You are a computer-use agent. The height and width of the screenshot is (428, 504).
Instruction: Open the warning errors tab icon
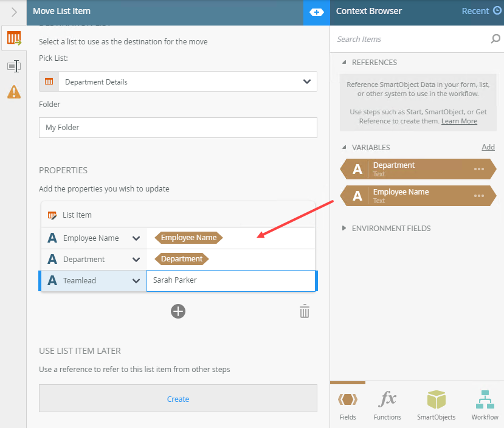13,92
